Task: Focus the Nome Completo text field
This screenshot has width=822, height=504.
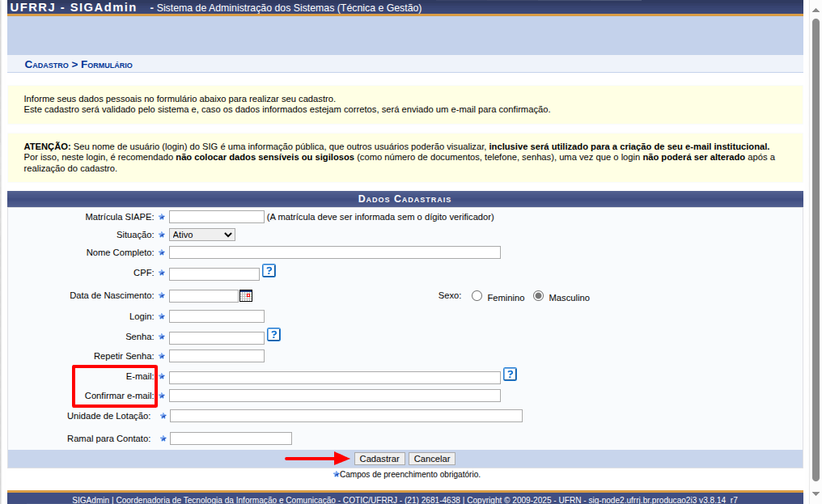Action: point(334,252)
